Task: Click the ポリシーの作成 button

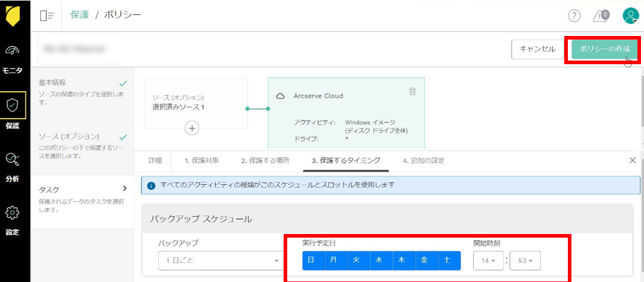Action: click(x=600, y=49)
